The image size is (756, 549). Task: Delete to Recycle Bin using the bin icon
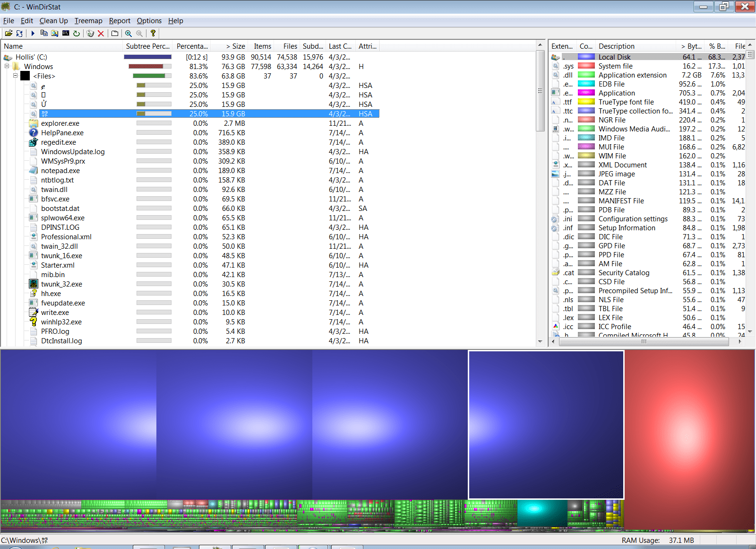click(90, 33)
